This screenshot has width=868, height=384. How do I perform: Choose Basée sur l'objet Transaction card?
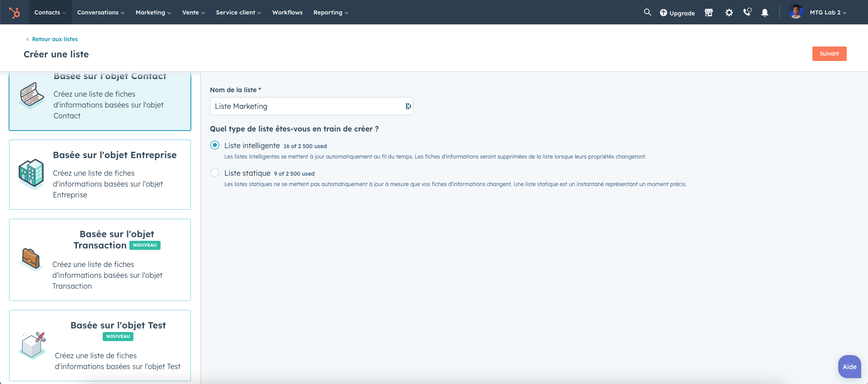point(100,260)
